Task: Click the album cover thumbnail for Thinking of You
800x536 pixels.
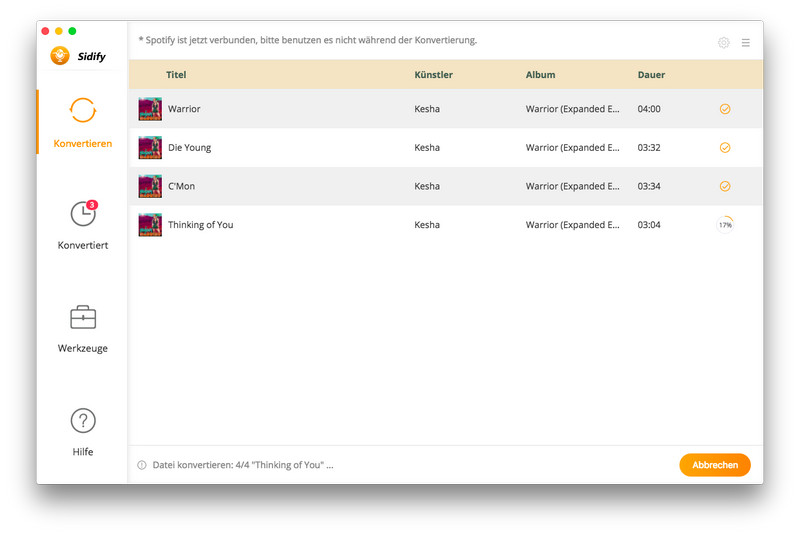Action: pos(150,225)
